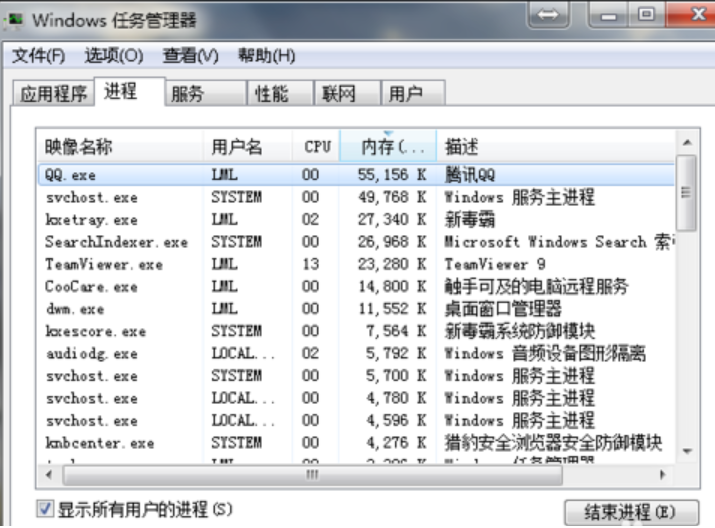Open the 选项(O) menu
Viewport: 715px width, 528px height.
pyautogui.click(x=113, y=55)
